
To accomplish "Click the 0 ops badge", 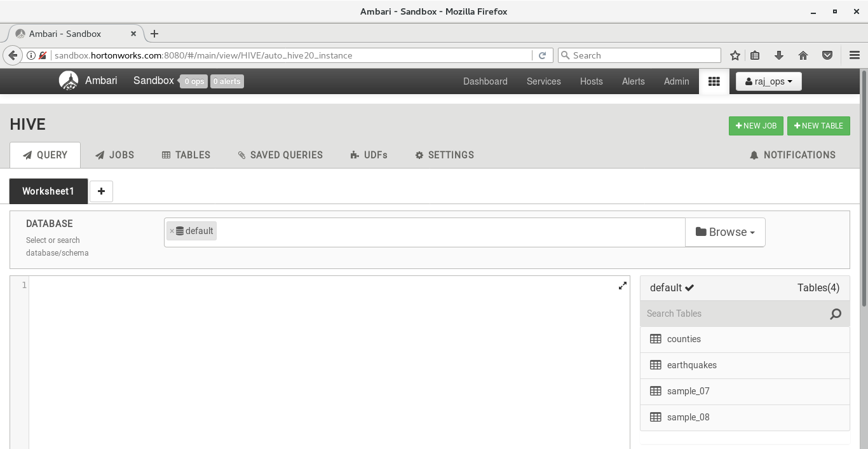I will coord(194,81).
